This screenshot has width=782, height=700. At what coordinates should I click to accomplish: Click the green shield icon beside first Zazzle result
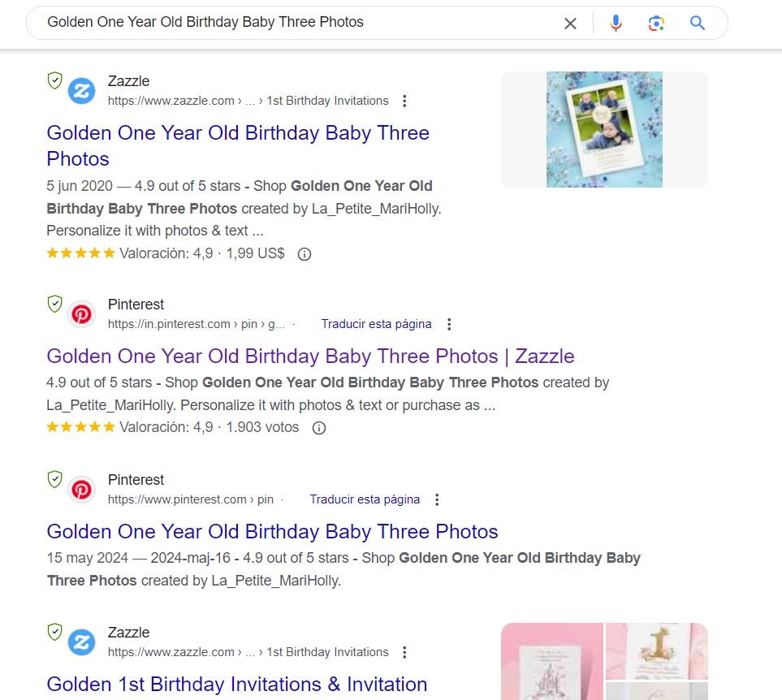[x=55, y=80]
